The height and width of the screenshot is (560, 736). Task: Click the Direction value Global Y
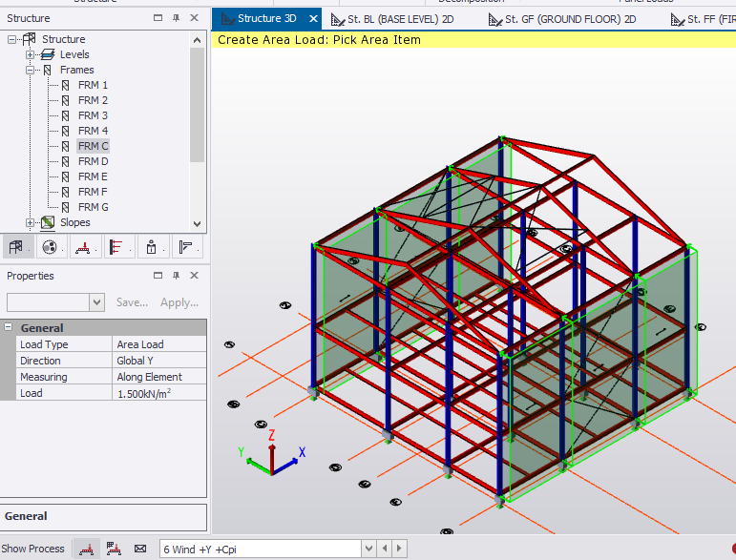pyautogui.click(x=159, y=361)
